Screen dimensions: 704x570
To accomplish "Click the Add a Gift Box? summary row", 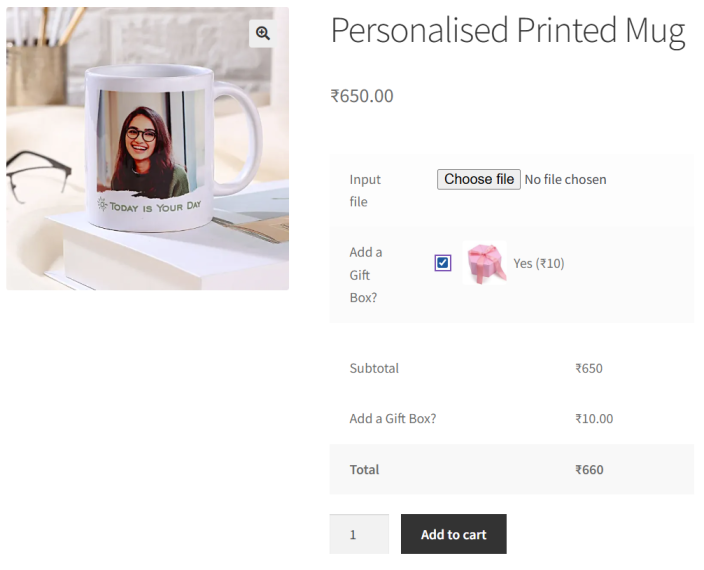I will point(512,419).
